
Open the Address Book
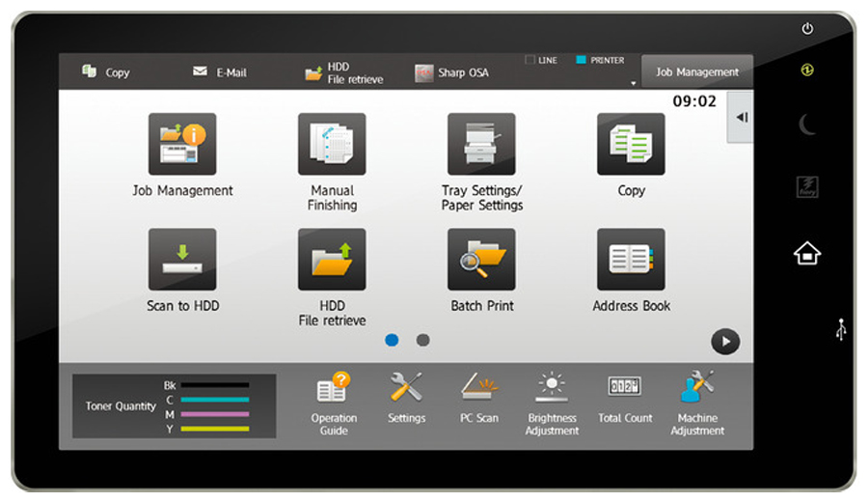[x=631, y=260]
